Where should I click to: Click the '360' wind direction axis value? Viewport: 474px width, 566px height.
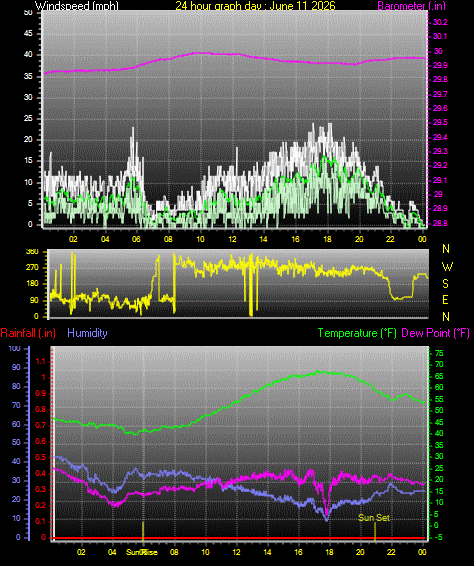pos(32,252)
